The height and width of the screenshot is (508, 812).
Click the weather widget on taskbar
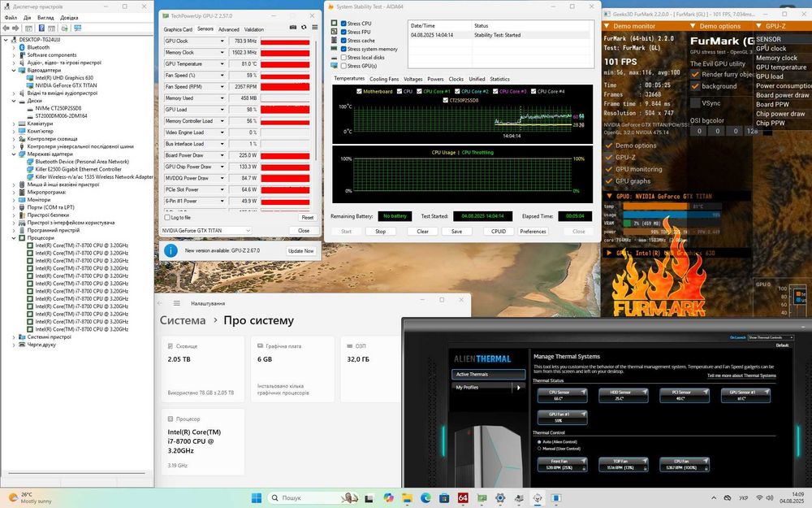[x=29, y=498]
